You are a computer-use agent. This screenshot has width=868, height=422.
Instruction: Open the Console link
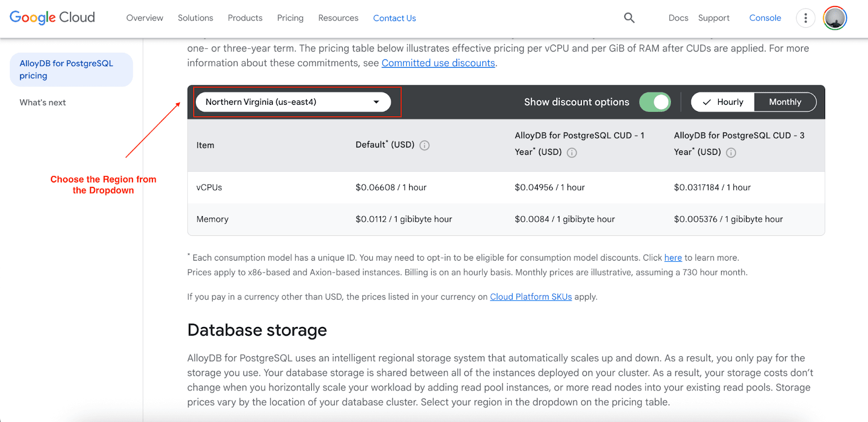pos(765,18)
